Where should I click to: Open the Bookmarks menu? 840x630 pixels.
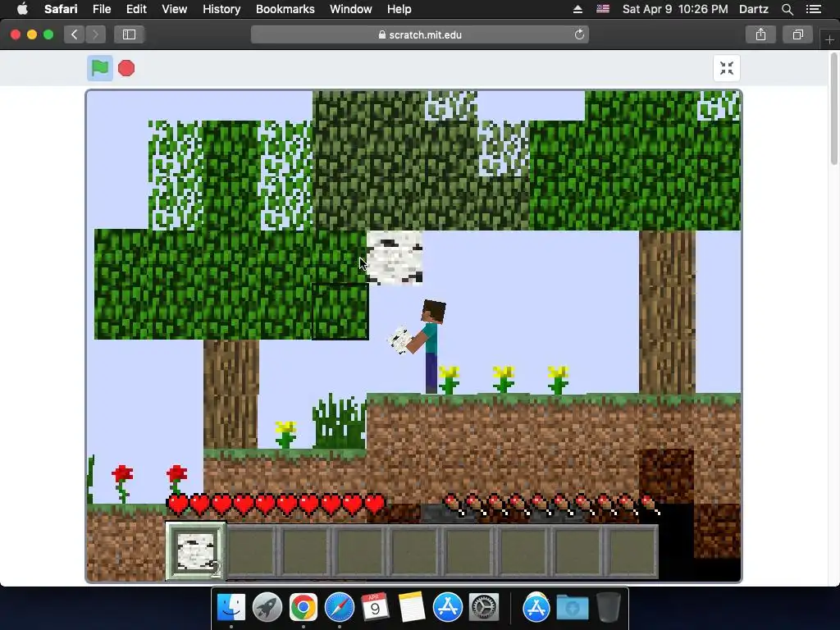click(x=285, y=9)
